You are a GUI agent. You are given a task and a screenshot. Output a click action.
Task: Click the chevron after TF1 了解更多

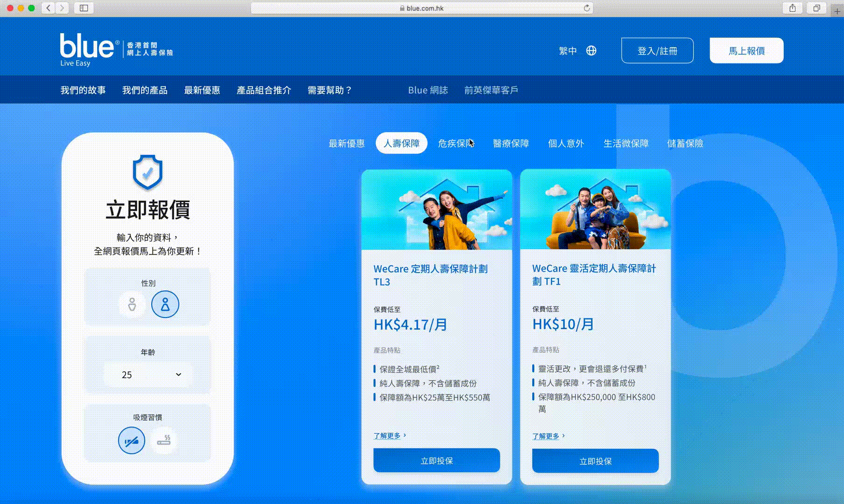[x=563, y=435]
